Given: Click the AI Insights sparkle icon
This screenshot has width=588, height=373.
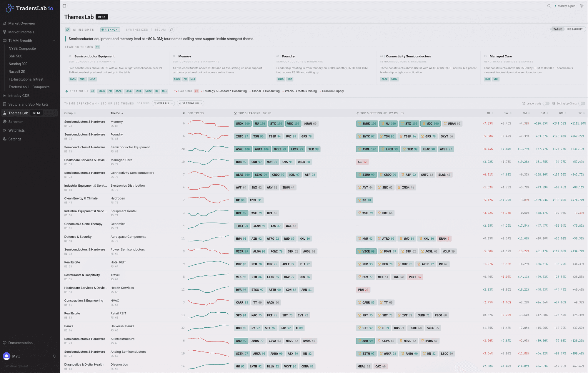Looking at the screenshot, I should point(68,30).
